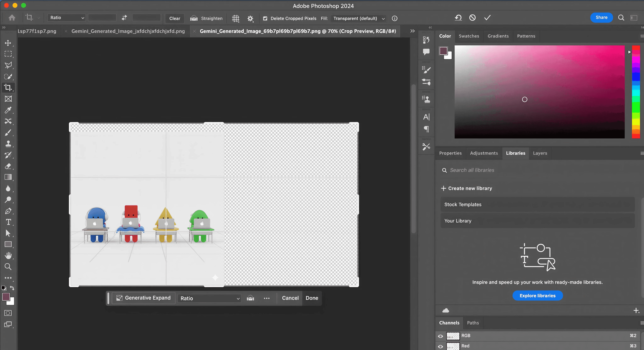Viewport: 644px width, 350px height.
Task: Commit the crop with the checkmark
Action: click(487, 17)
